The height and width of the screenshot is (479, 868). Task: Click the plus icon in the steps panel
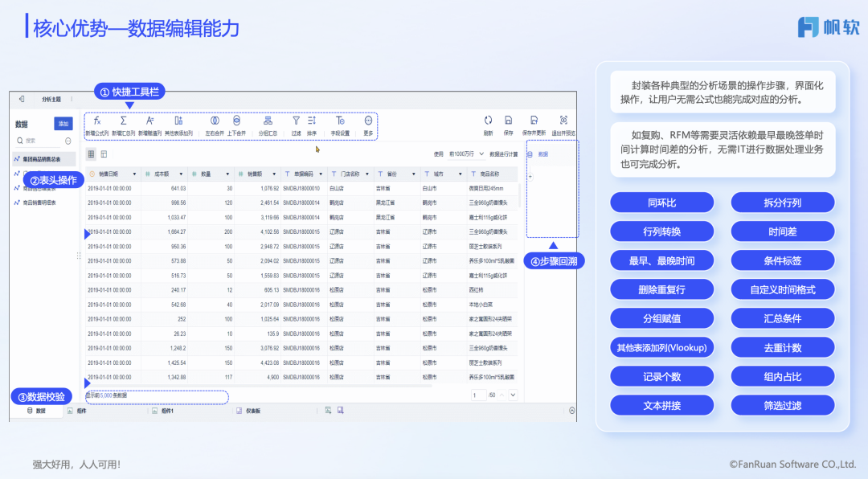[x=530, y=177]
